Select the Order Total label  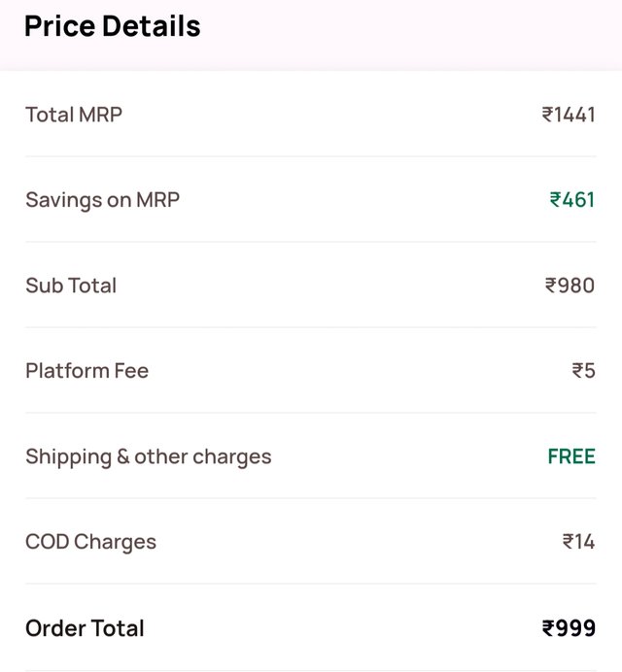[85, 628]
